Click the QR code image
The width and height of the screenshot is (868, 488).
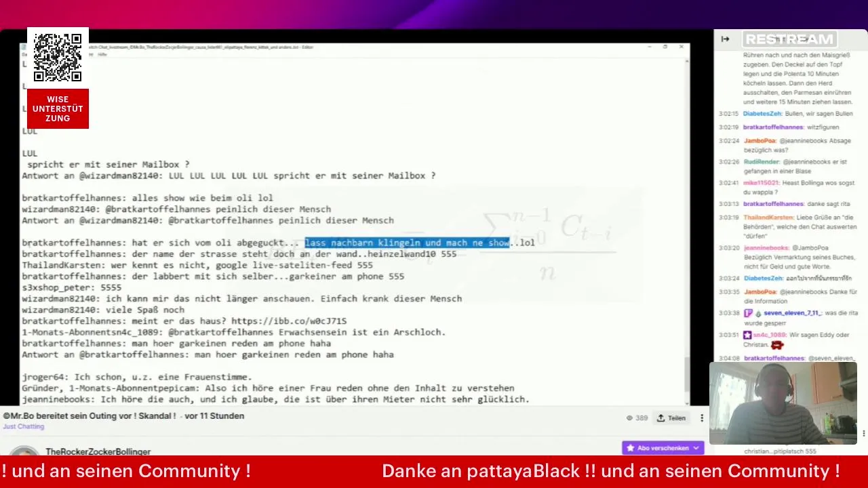click(x=58, y=58)
